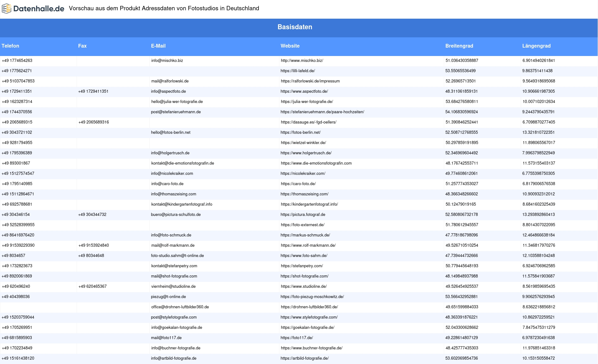Image resolution: width=598 pixels, height=364 pixels.
Task: Click the Fax column header
Action: (82, 46)
